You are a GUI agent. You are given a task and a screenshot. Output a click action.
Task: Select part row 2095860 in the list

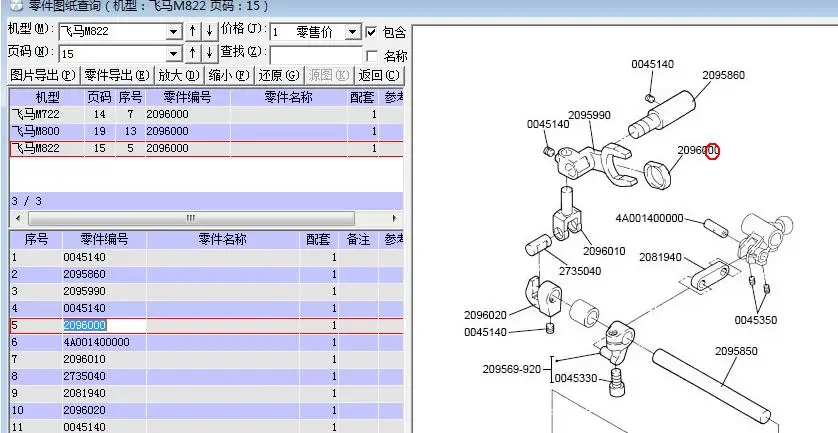[x=206, y=274]
